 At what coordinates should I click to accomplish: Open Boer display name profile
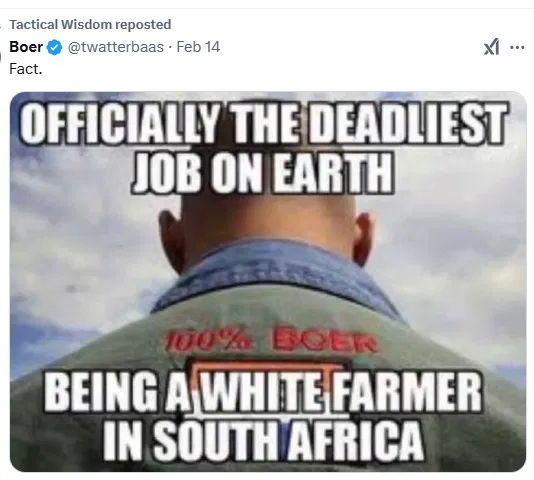click(26, 47)
